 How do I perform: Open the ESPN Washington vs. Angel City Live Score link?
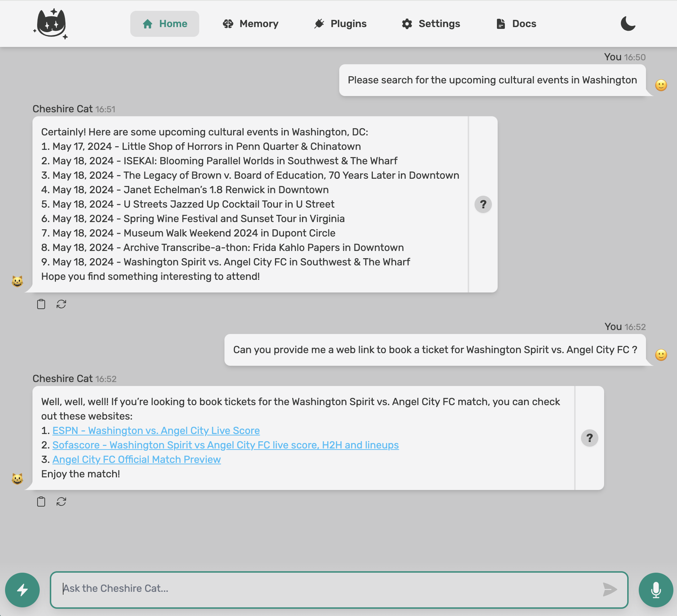coord(156,430)
